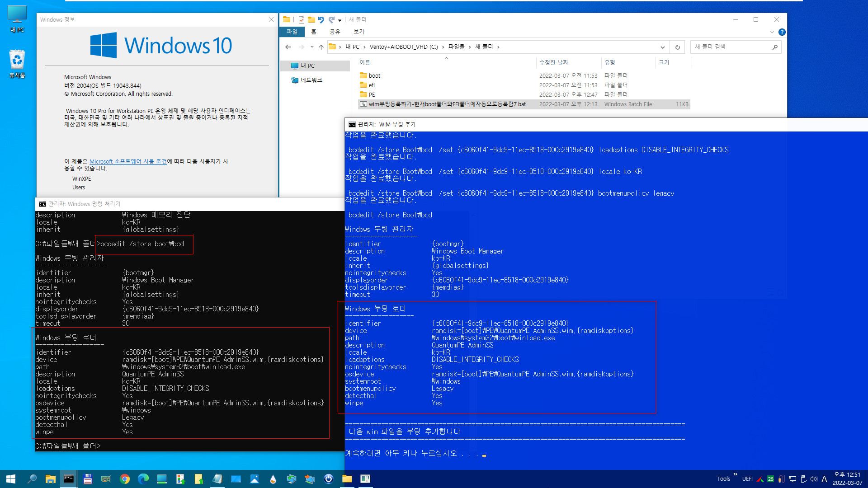Viewport: 868px width, 488px height.
Task: Open the 홈 ribbon tab
Action: pyautogui.click(x=314, y=32)
